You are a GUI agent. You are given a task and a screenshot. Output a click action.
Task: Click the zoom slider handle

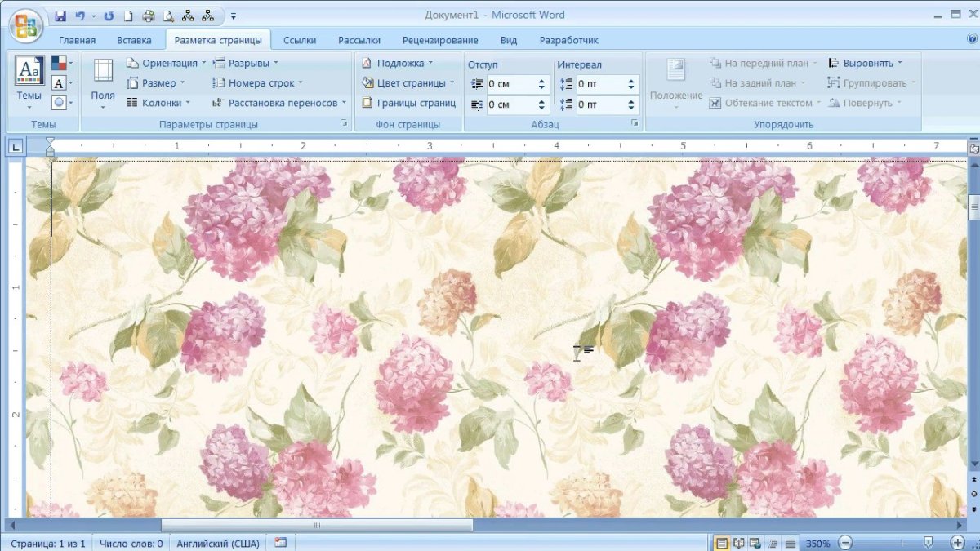929,543
